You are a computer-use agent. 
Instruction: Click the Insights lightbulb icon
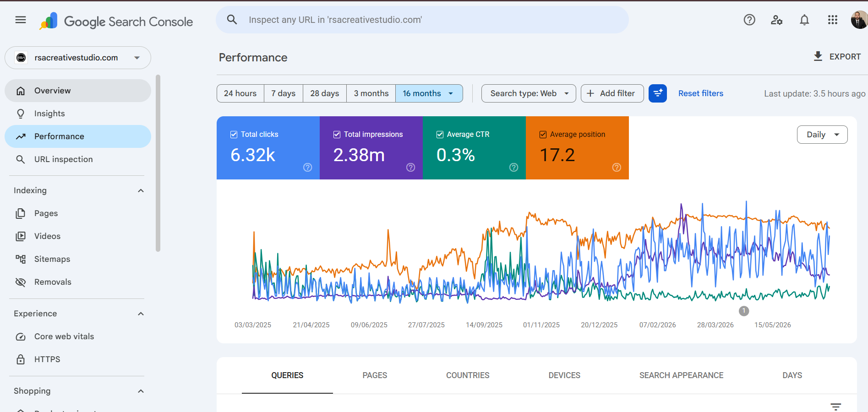coord(21,114)
